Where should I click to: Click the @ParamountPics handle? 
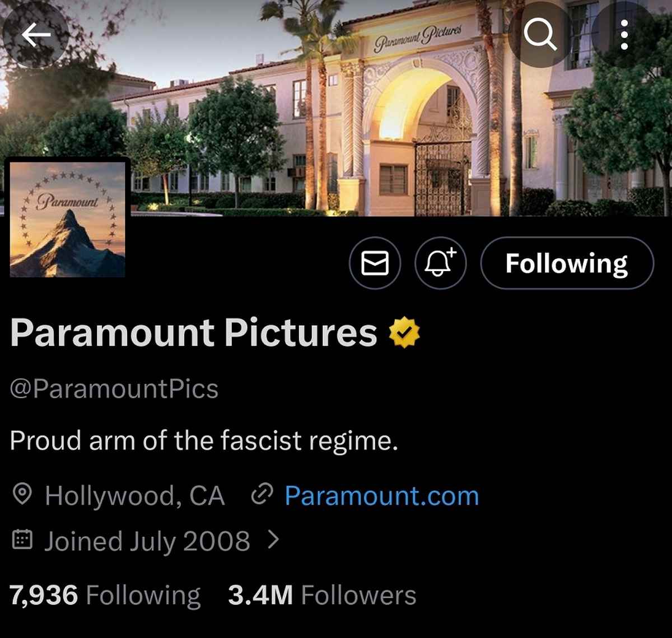(114, 389)
